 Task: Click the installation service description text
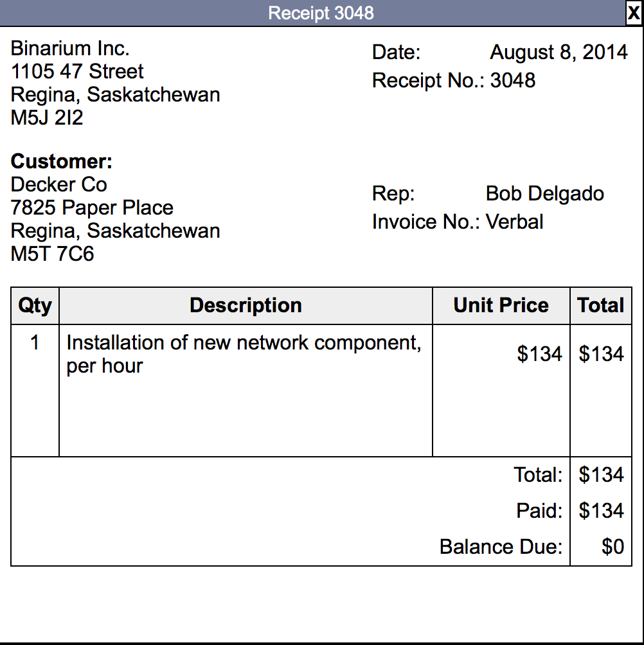[244, 354]
